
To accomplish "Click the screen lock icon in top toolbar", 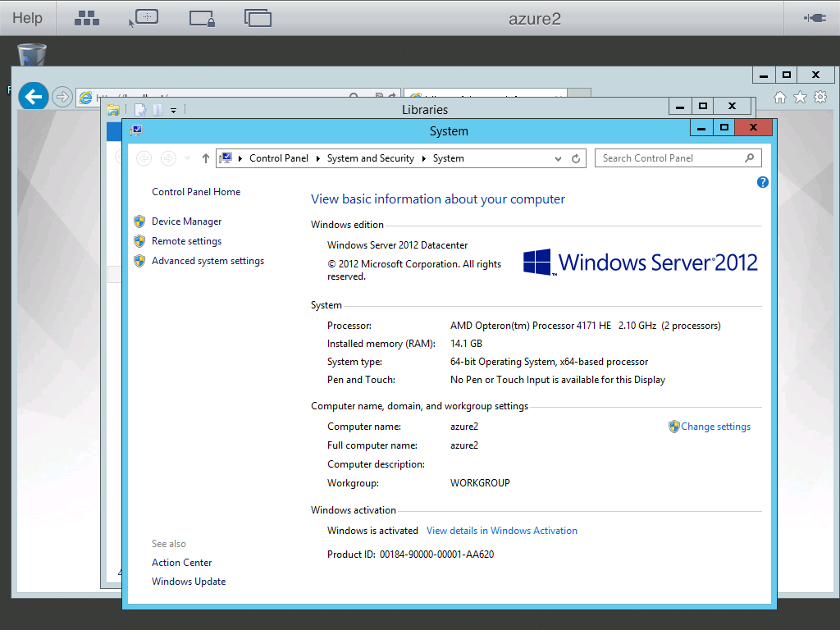I will [x=202, y=18].
